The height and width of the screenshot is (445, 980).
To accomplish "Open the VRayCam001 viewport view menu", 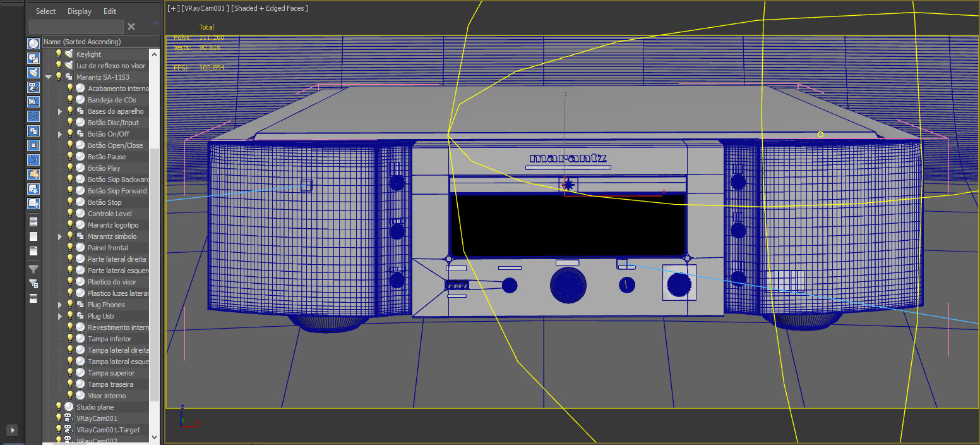I will [x=205, y=8].
